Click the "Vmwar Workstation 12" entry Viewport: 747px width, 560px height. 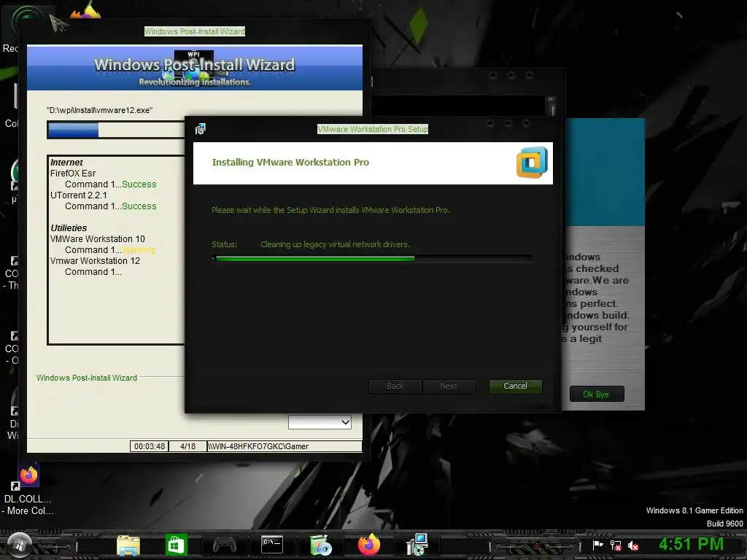coord(96,261)
